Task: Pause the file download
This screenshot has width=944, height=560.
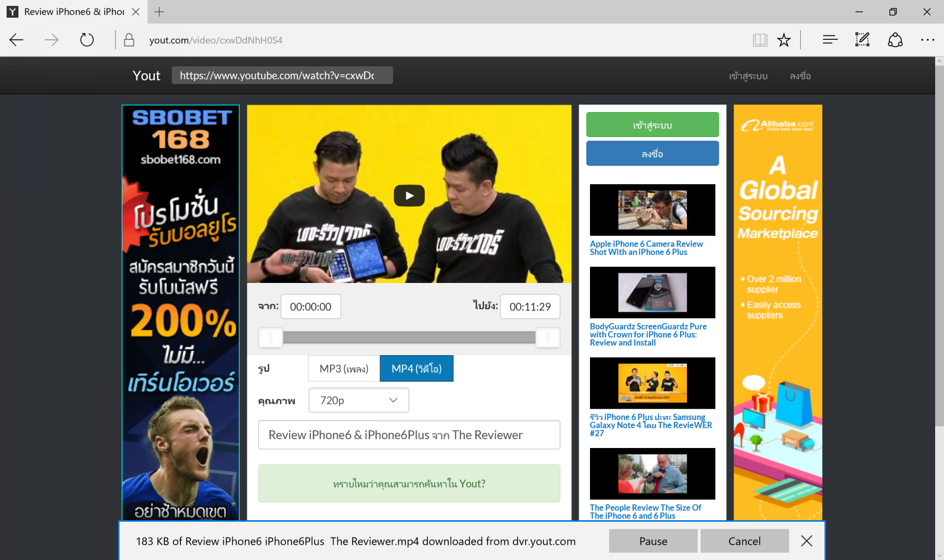Action: coord(653,541)
